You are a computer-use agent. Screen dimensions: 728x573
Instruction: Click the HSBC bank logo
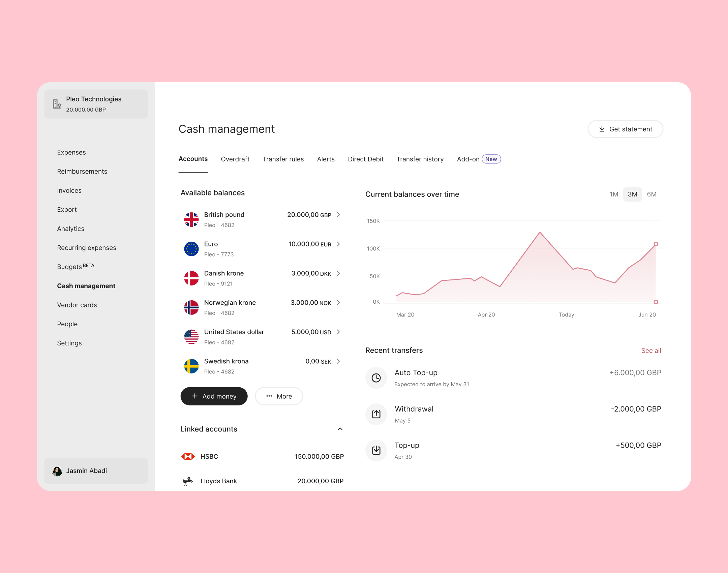coord(188,456)
